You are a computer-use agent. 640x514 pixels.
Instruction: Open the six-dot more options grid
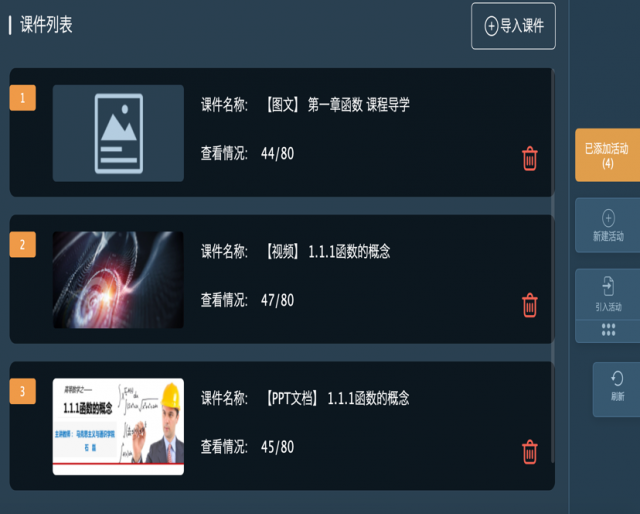point(608,330)
